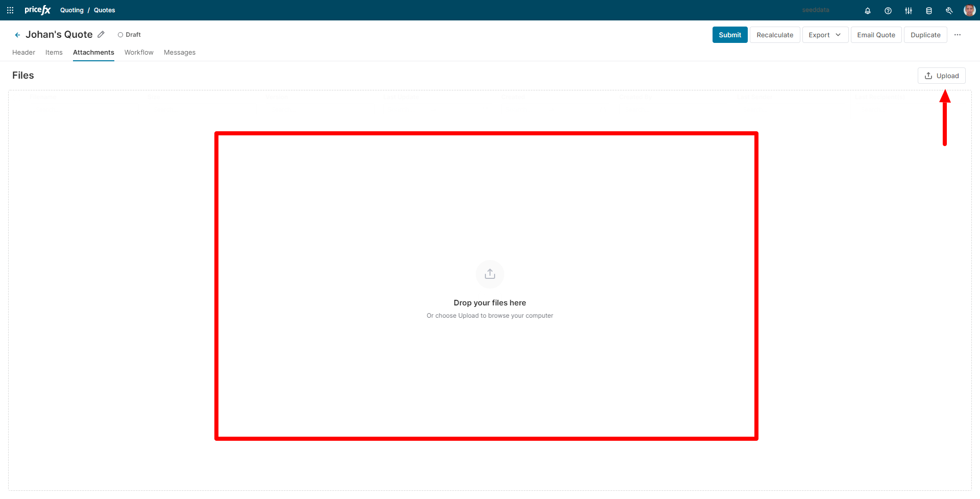980x499 pixels.
Task: Click the user avatar photo
Action: point(969,10)
